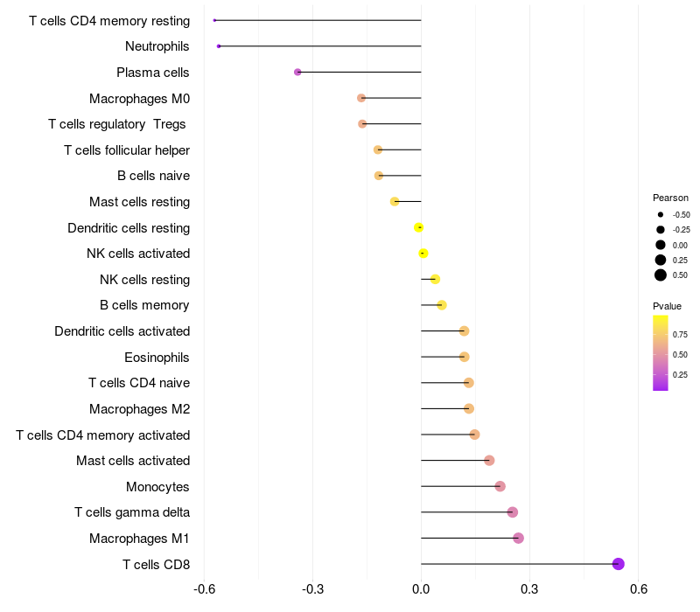
Task: Click the 0.00 Pearson legend circle
Action: pyautogui.click(x=661, y=245)
